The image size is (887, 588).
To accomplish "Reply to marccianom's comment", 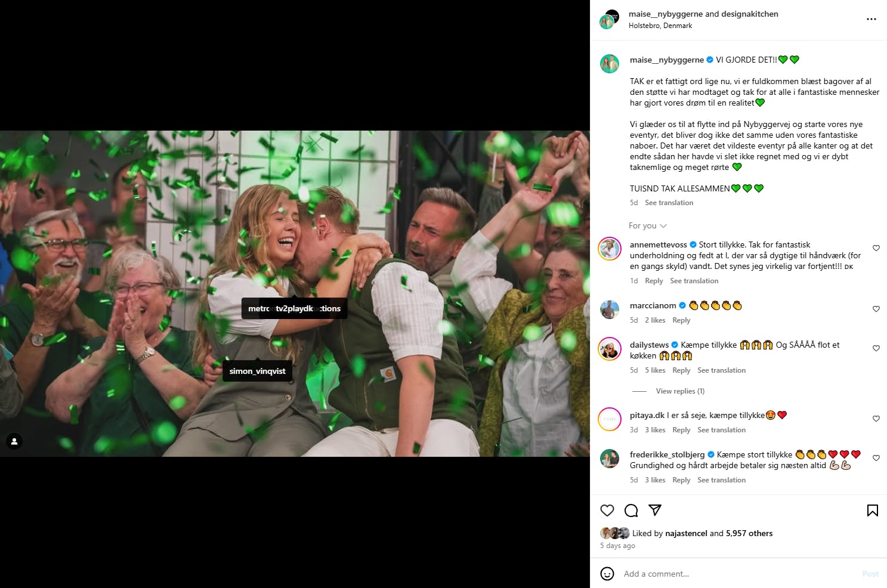I will click(681, 320).
